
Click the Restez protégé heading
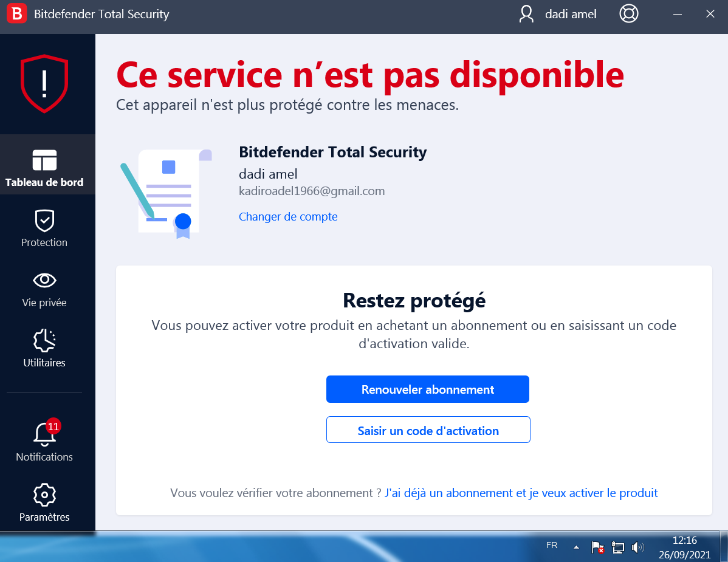tap(414, 301)
